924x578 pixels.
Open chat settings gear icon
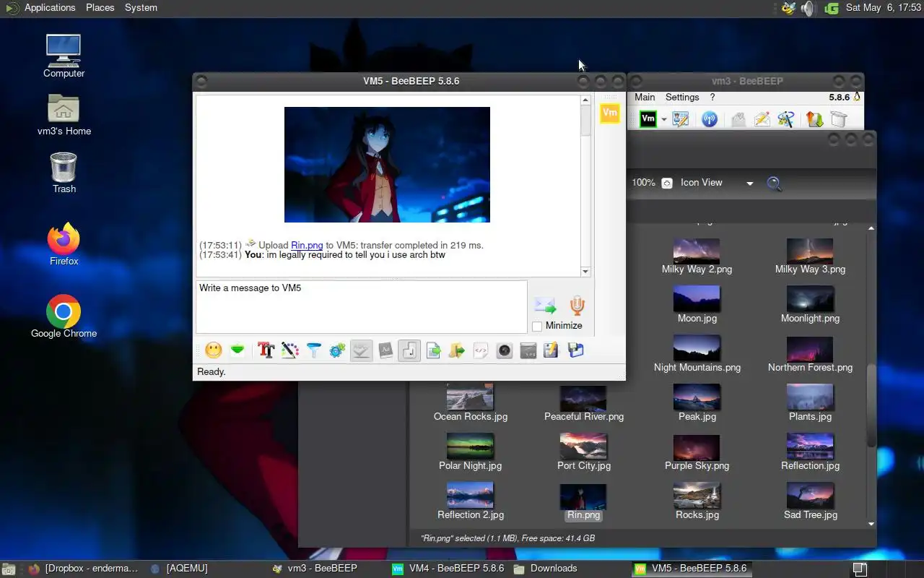pos(337,350)
